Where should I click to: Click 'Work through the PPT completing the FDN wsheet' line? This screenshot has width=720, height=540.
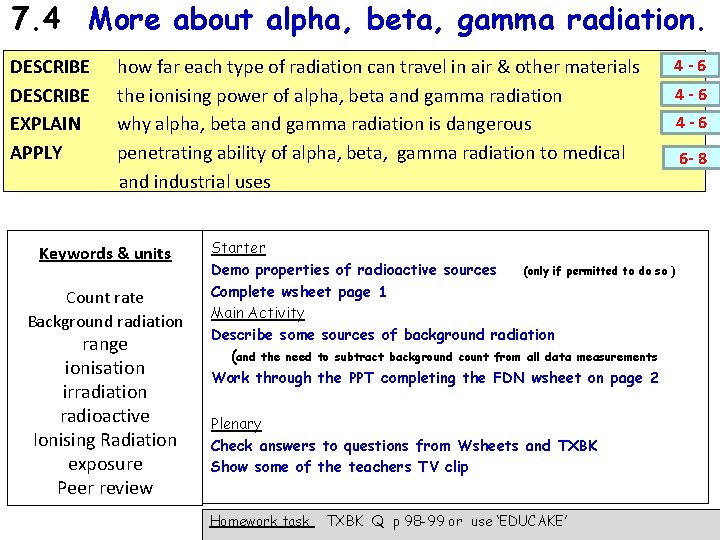(x=435, y=378)
